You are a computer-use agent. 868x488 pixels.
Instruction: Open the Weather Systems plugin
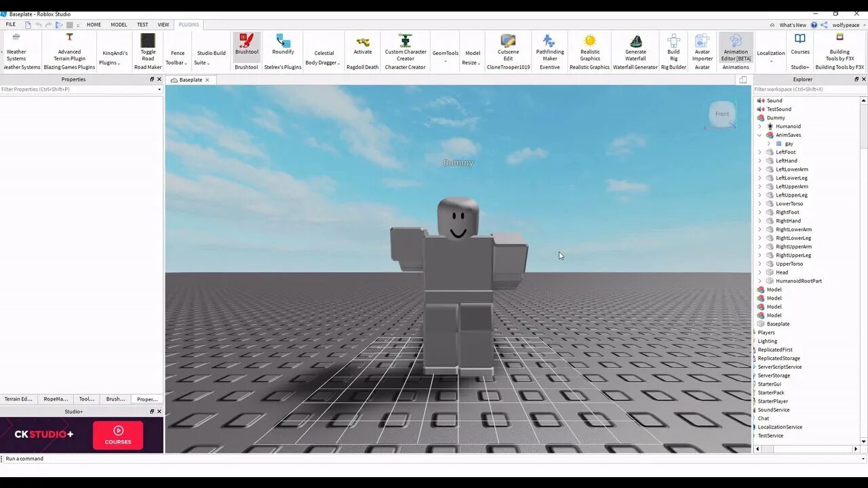pyautogui.click(x=16, y=47)
